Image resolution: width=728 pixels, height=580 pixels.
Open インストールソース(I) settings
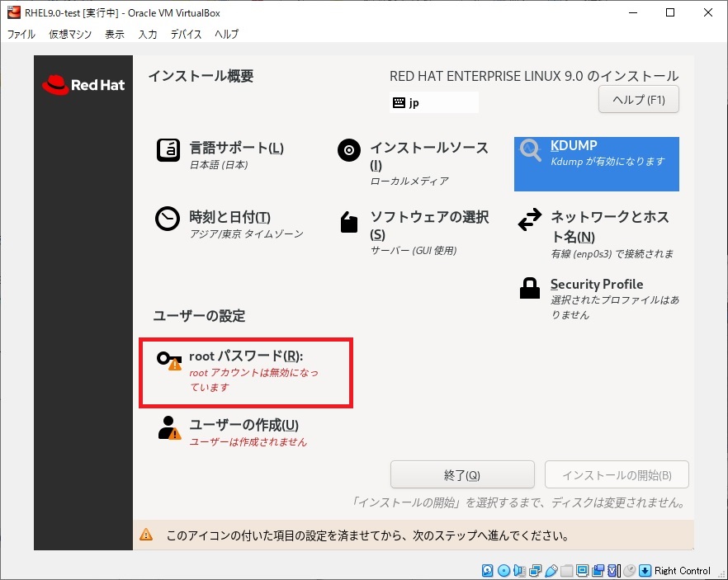(x=429, y=157)
